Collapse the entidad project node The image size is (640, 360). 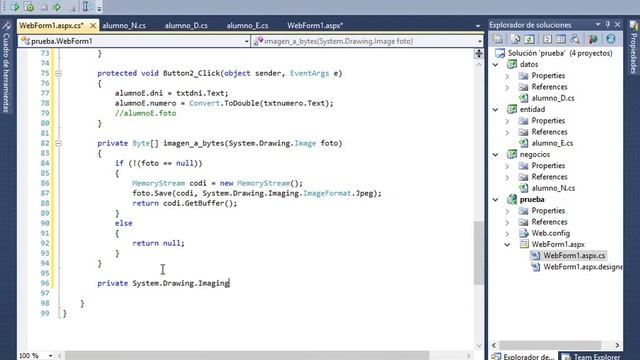coord(496,109)
